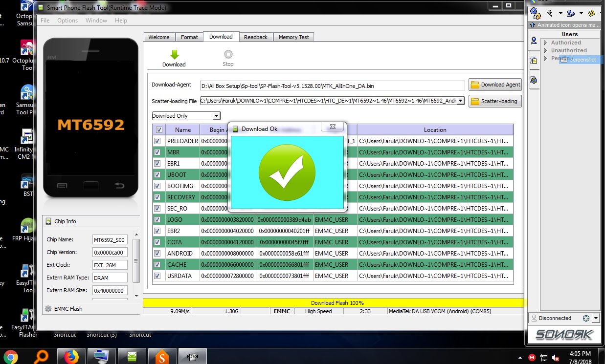605x364 pixels.
Task: Switch to the Memory Test tab
Action: 294,37
